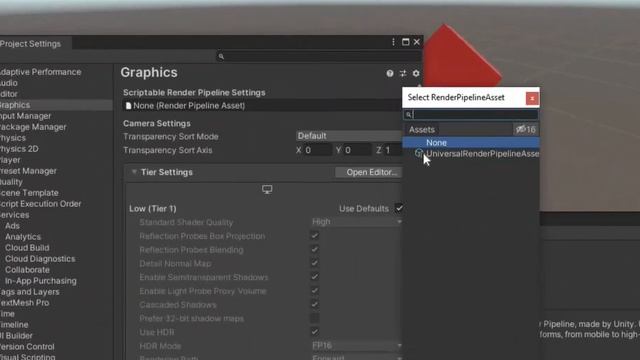Close the Select RenderPipelineAsset popup
640x360 pixels.
tap(532, 98)
